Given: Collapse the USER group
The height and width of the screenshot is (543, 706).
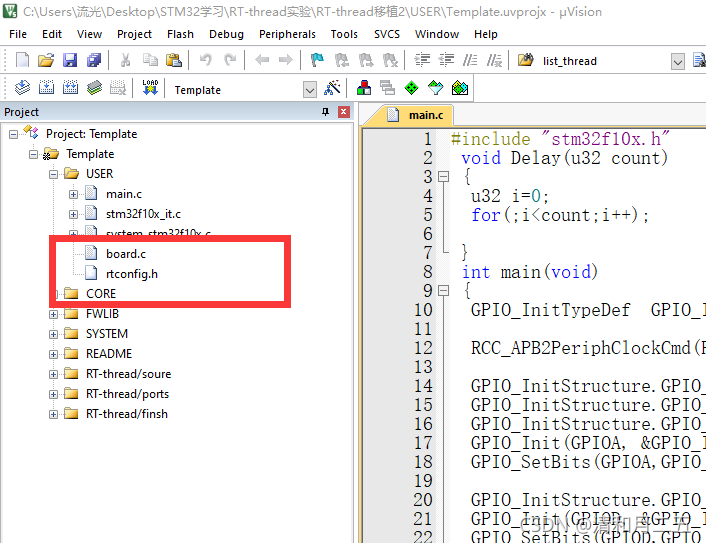Looking at the screenshot, I should pyautogui.click(x=53, y=174).
